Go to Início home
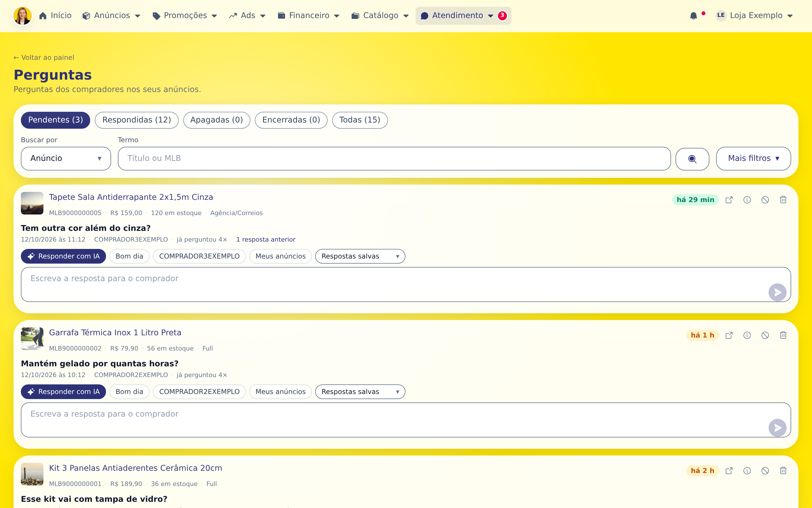The height and width of the screenshot is (508, 812). 55,16
